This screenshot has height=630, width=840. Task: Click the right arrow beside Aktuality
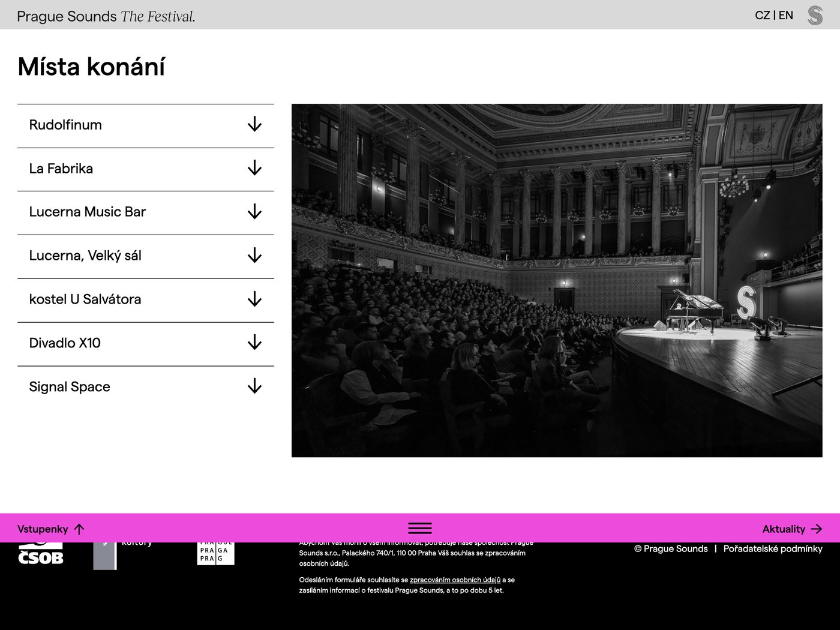pos(816,529)
